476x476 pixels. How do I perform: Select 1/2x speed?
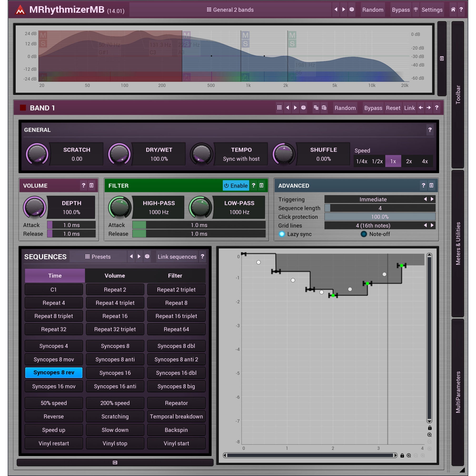377,161
